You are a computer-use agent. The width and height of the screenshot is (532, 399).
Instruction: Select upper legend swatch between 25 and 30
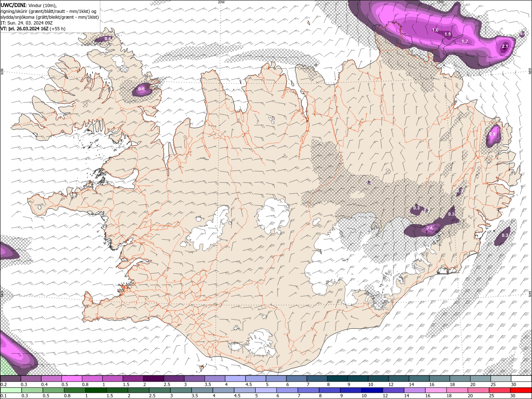(x=500, y=379)
